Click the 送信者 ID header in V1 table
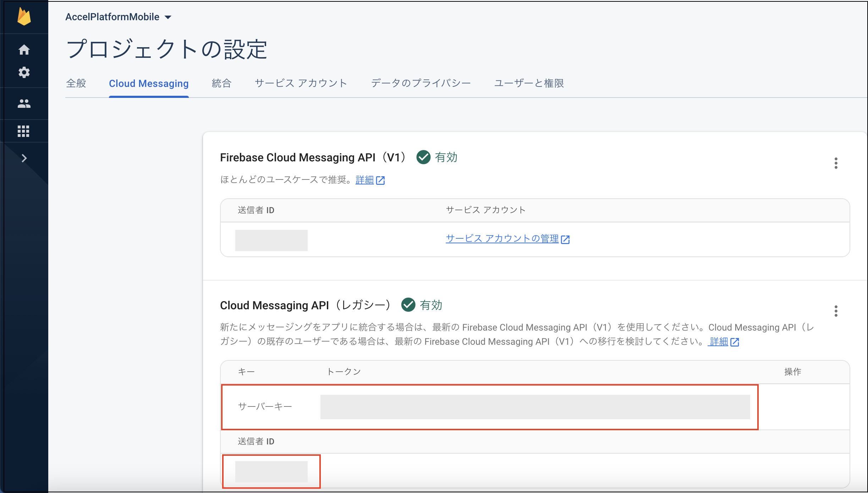Image resolution: width=868 pixels, height=493 pixels. pos(256,210)
